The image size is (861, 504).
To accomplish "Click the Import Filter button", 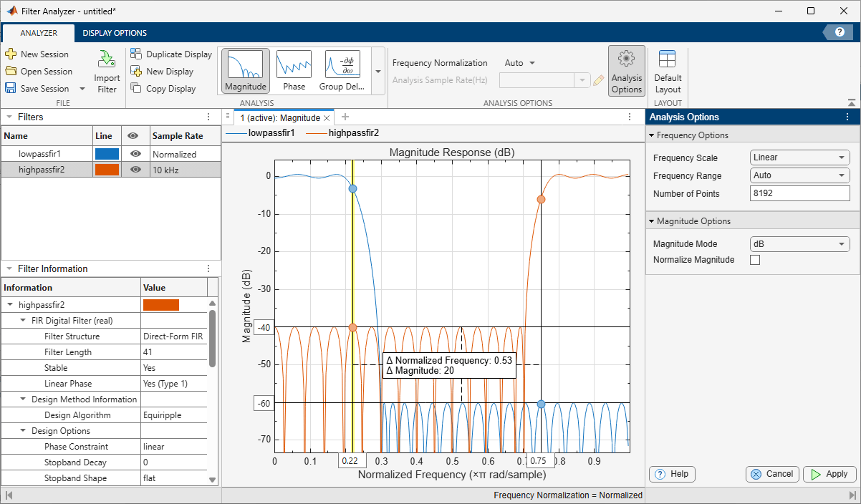I will 107,72.
